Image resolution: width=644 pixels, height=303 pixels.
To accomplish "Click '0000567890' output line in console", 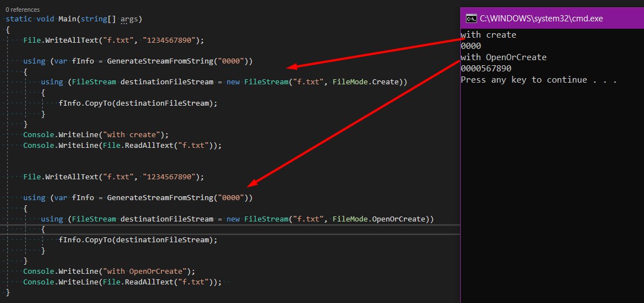I will pyautogui.click(x=486, y=69).
